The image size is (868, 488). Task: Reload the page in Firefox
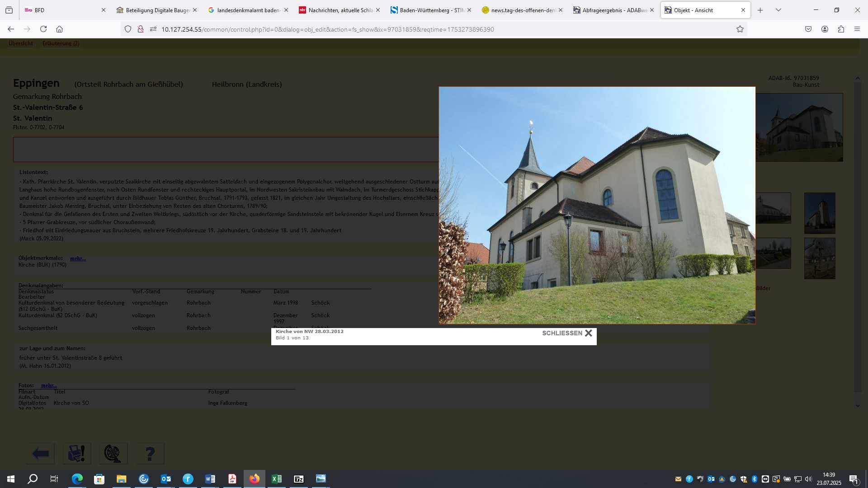[43, 29]
